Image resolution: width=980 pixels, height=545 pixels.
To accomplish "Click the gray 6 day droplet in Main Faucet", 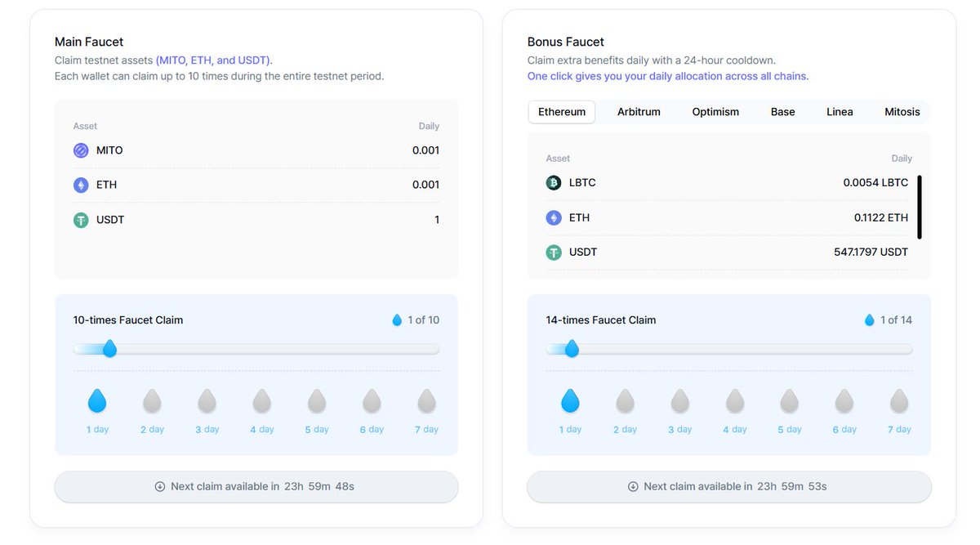I will click(x=372, y=401).
